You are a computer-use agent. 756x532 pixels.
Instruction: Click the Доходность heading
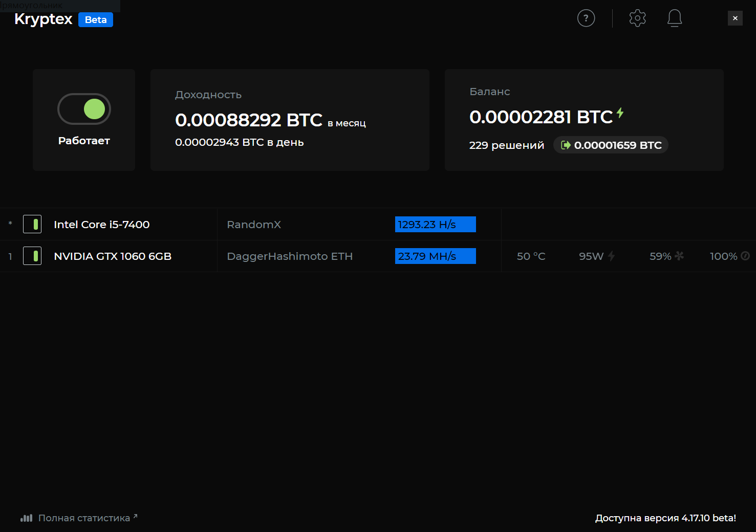pyautogui.click(x=208, y=95)
